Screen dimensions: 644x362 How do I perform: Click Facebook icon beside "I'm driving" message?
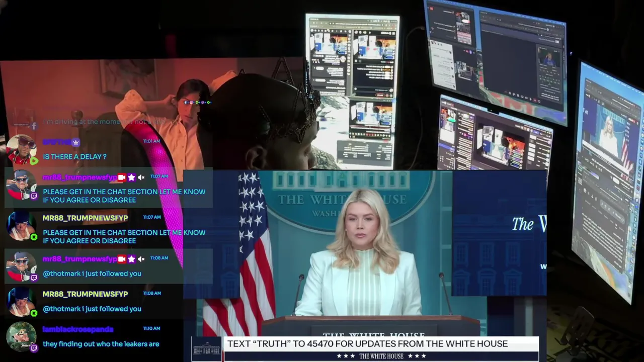point(34,125)
